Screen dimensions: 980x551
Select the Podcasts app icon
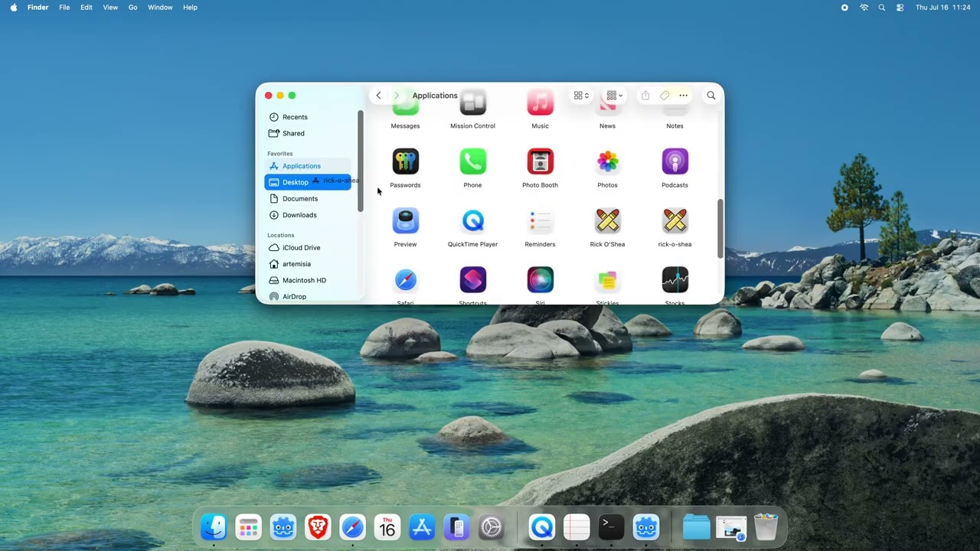pos(675,161)
